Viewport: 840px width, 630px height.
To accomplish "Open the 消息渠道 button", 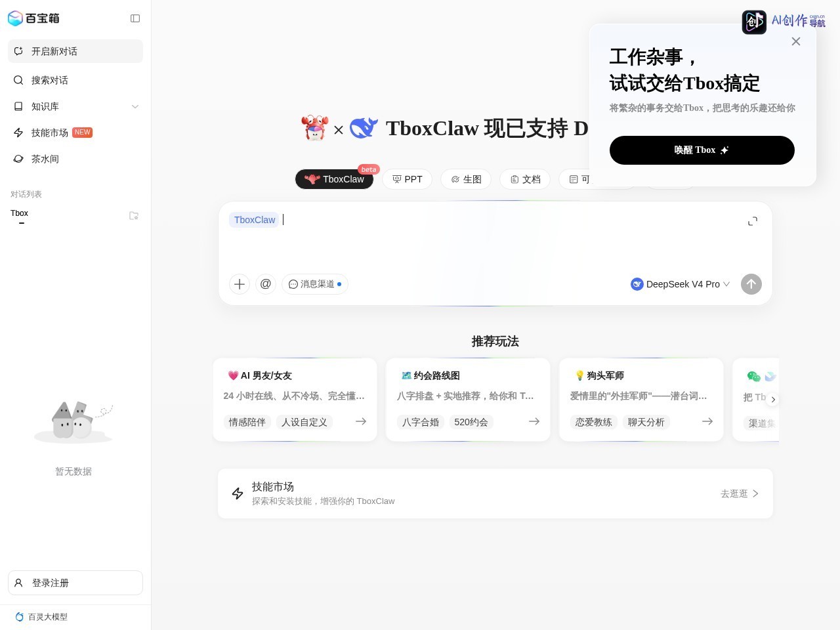I will pos(315,284).
